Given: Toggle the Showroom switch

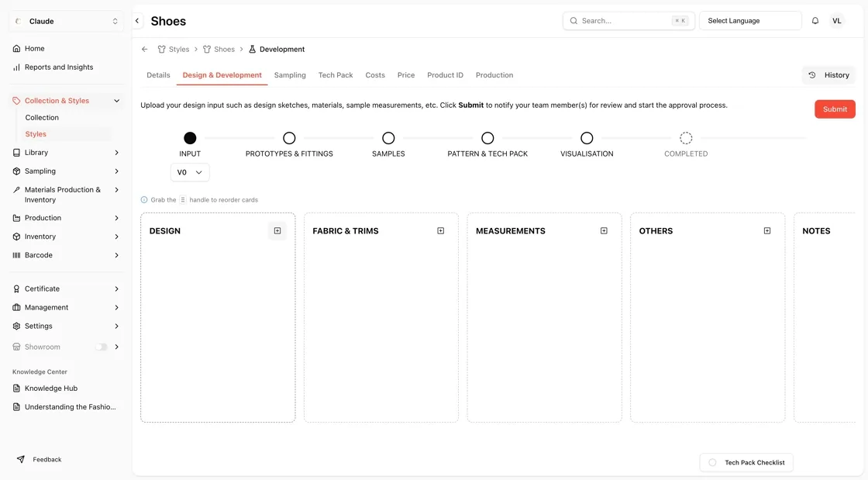Looking at the screenshot, I should 102,347.
